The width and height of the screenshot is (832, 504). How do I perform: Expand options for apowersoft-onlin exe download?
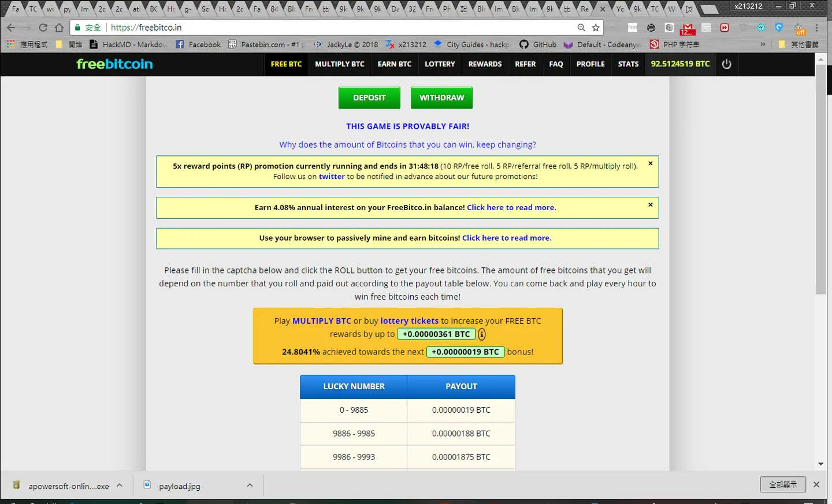coord(120,486)
